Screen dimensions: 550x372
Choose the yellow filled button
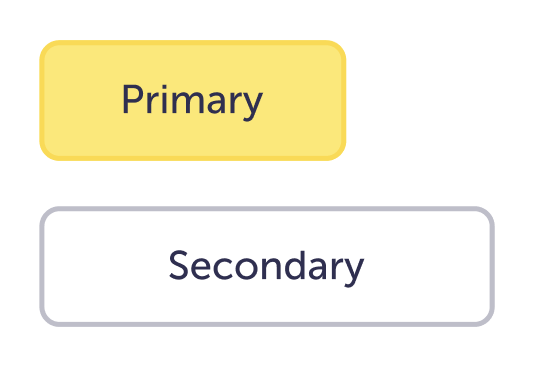(193, 101)
